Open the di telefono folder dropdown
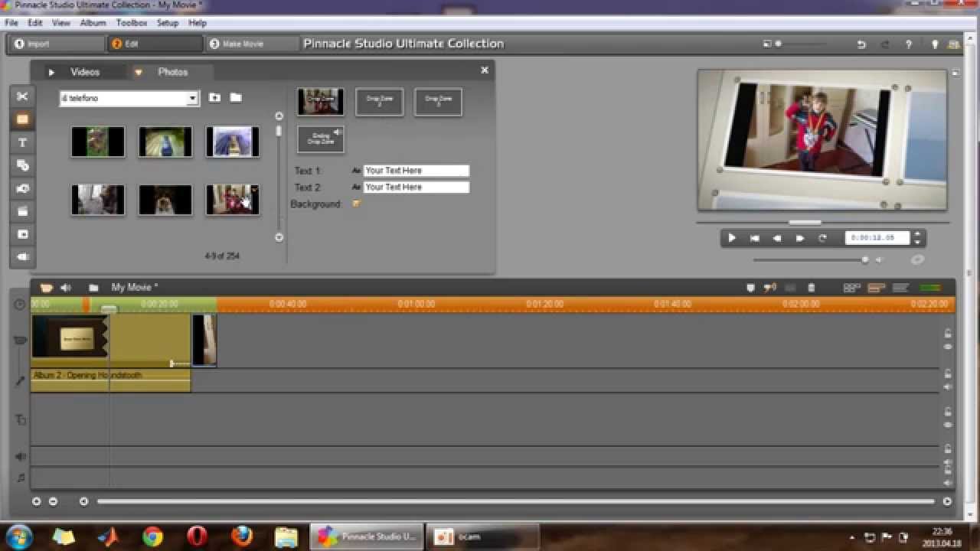 click(192, 98)
